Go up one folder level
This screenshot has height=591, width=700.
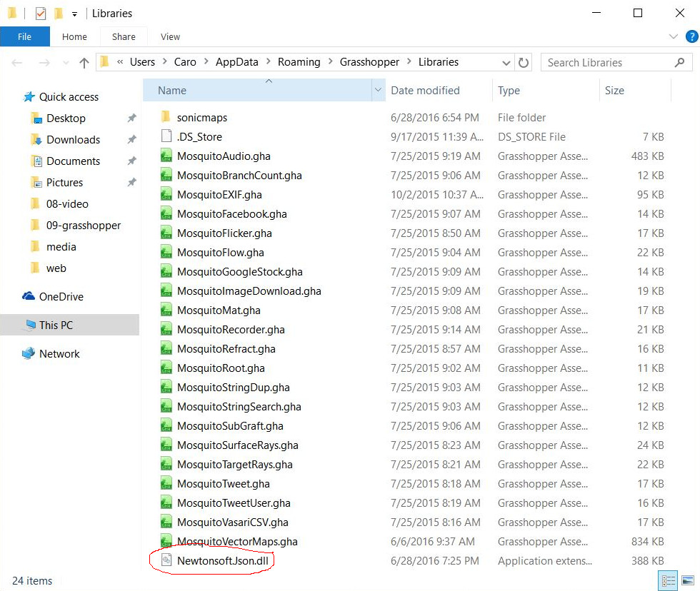click(84, 62)
